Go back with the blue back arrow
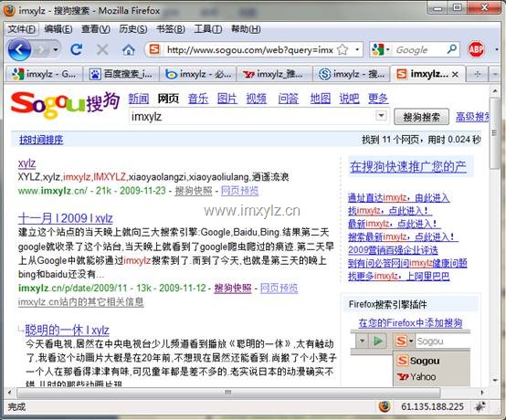506x420 pixels. coord(19,50)
